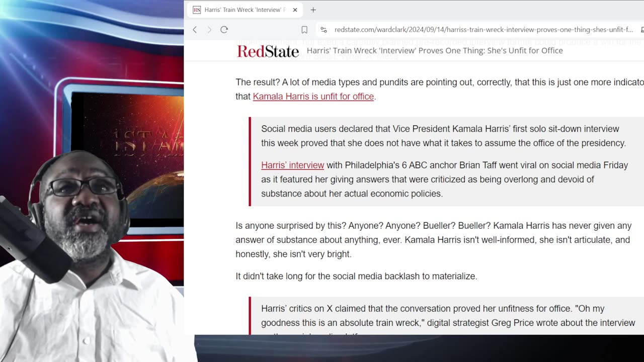This screenshot has height=362, width=644.
Task: Open a new tab with plus button
Action: coord(313,10)
